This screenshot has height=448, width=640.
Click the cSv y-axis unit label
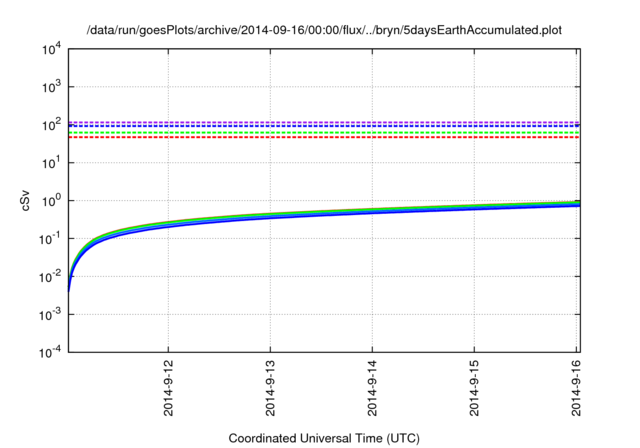point(26,201)
